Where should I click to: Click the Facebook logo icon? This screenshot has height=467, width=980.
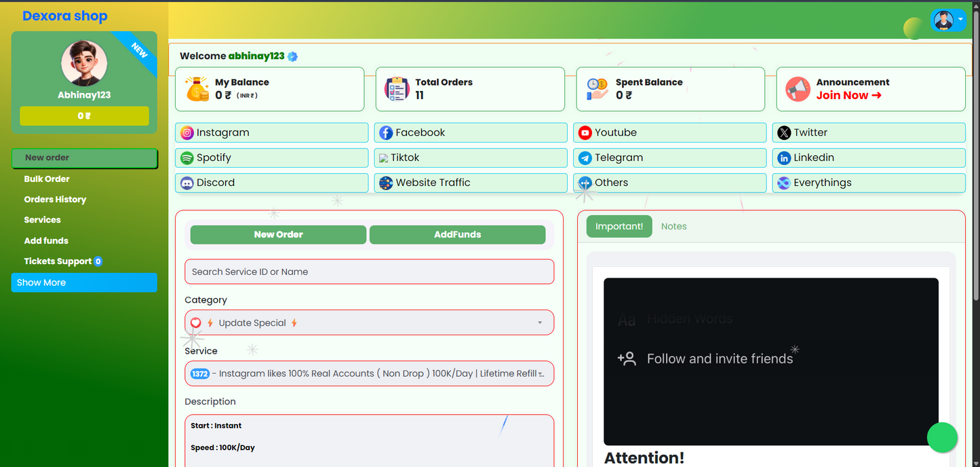(x=386, y=132)
